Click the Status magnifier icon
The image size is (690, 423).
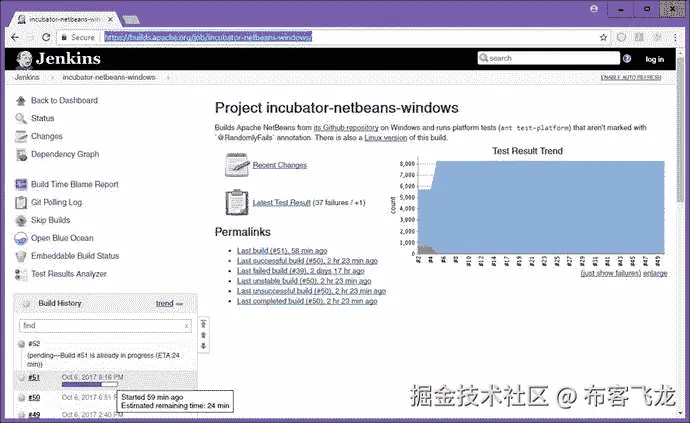tap(21, 118)
